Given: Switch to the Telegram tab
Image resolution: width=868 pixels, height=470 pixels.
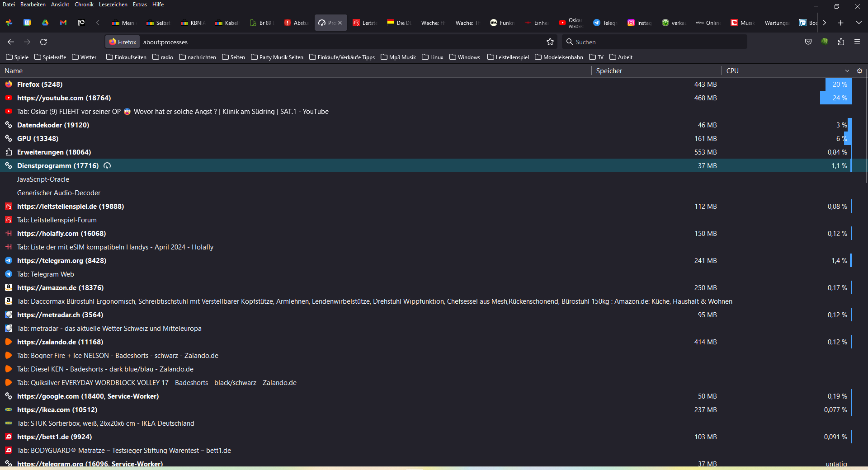Looking at the screenshot, I should [x=605, y=23].
